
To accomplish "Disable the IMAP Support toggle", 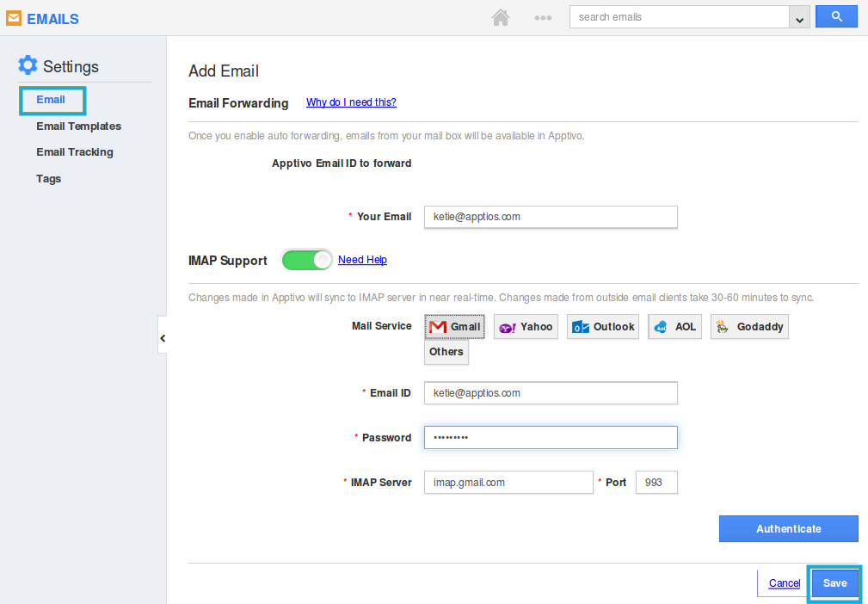I will [x=306, y=259].
